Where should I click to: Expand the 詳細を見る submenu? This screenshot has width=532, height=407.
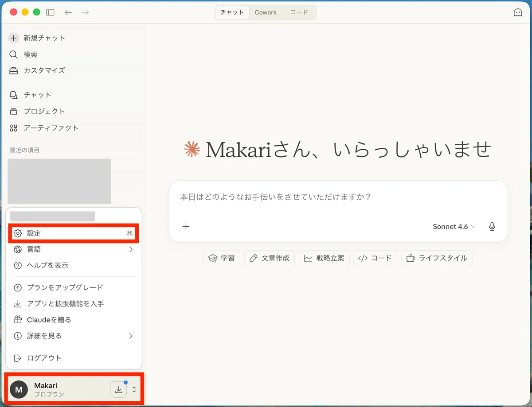pos(74,336)
